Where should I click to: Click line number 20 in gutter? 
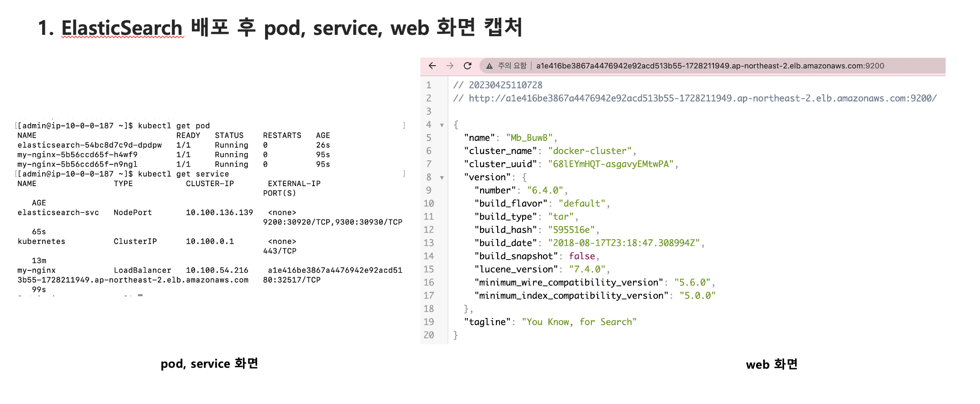[x=429, y=335]
